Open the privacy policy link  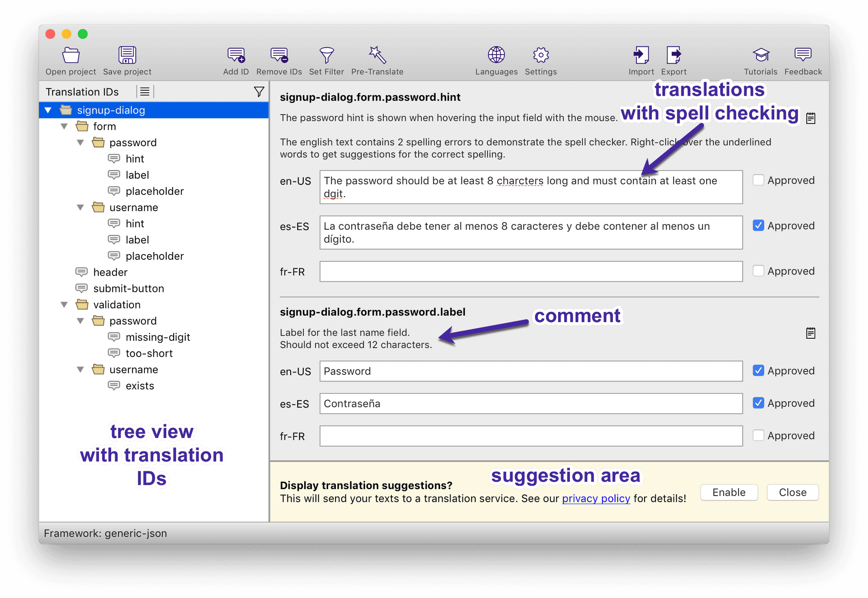pos(596,499)
